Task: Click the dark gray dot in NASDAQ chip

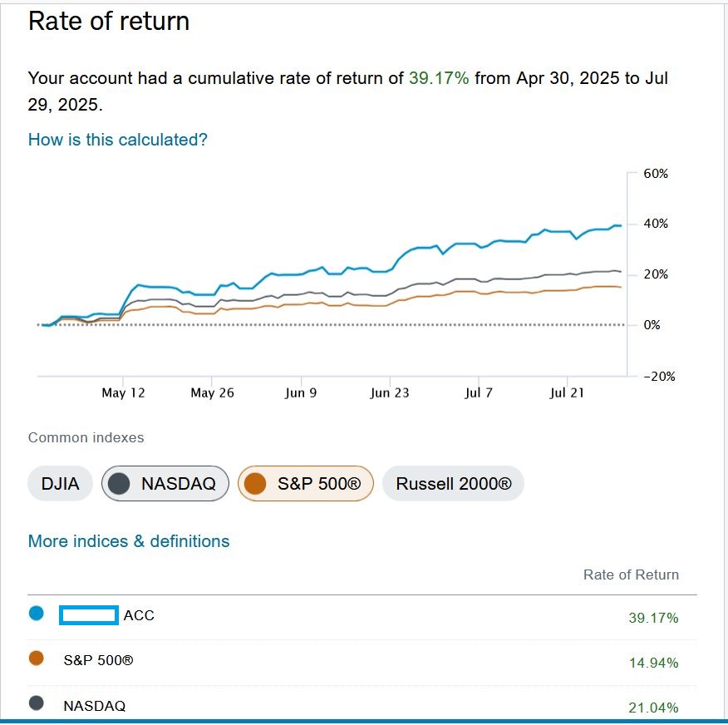Action: pyautogui.click(x=119, y=484)
